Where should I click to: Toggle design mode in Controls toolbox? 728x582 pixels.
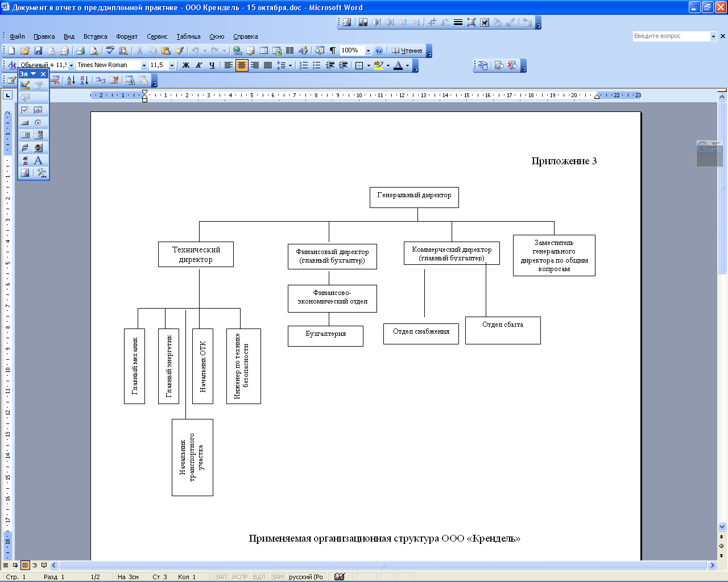tap(25, 85)
